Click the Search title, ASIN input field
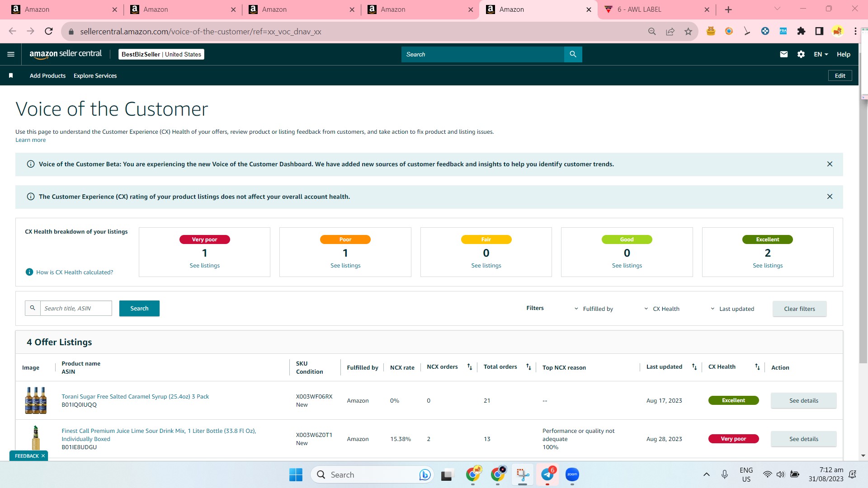The width and height of the screenshot is (868, 488). pos(76,308)
